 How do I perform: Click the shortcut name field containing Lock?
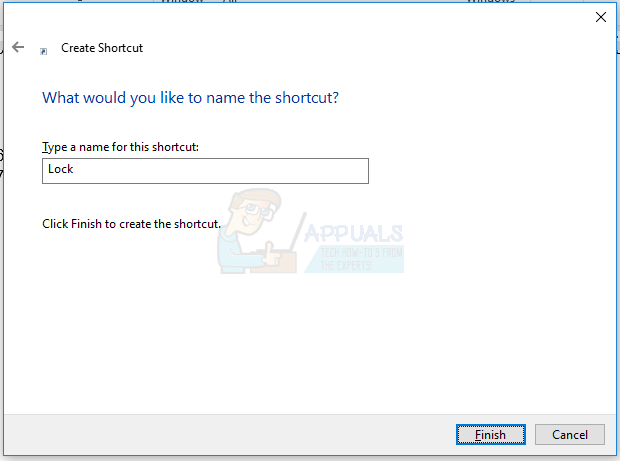pyautogui.click(x=205, y=171)
